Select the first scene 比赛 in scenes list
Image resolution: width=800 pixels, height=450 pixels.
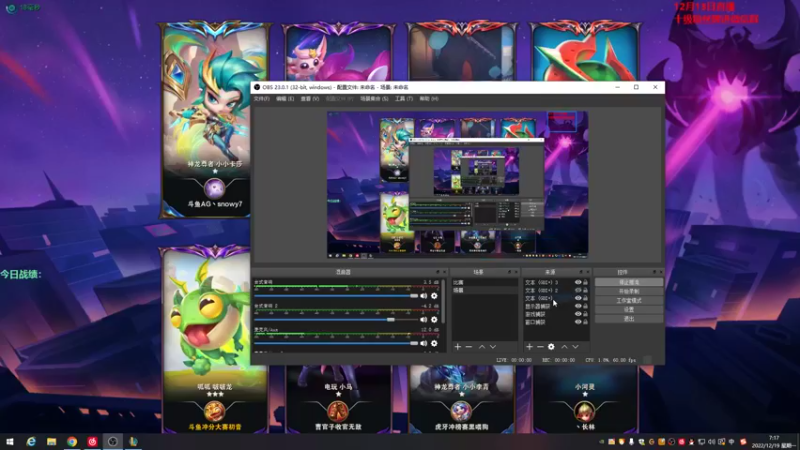[485, 282]
